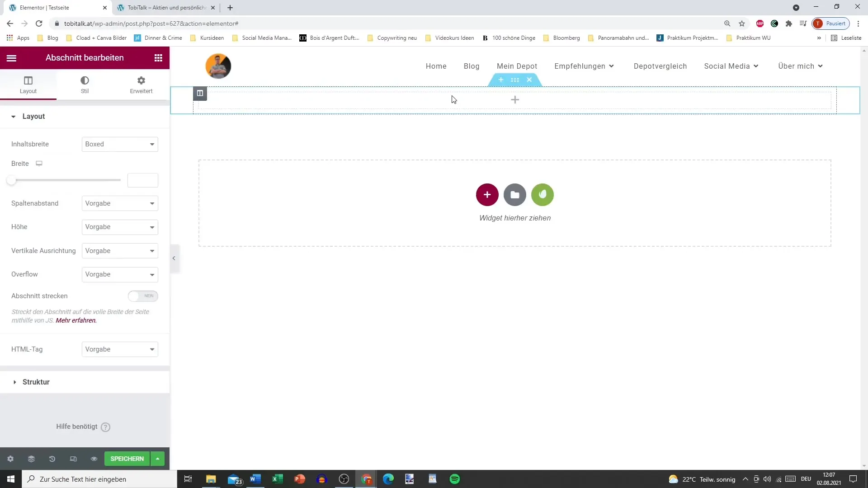Click responsive device icon next to Breite

point(39,164)
